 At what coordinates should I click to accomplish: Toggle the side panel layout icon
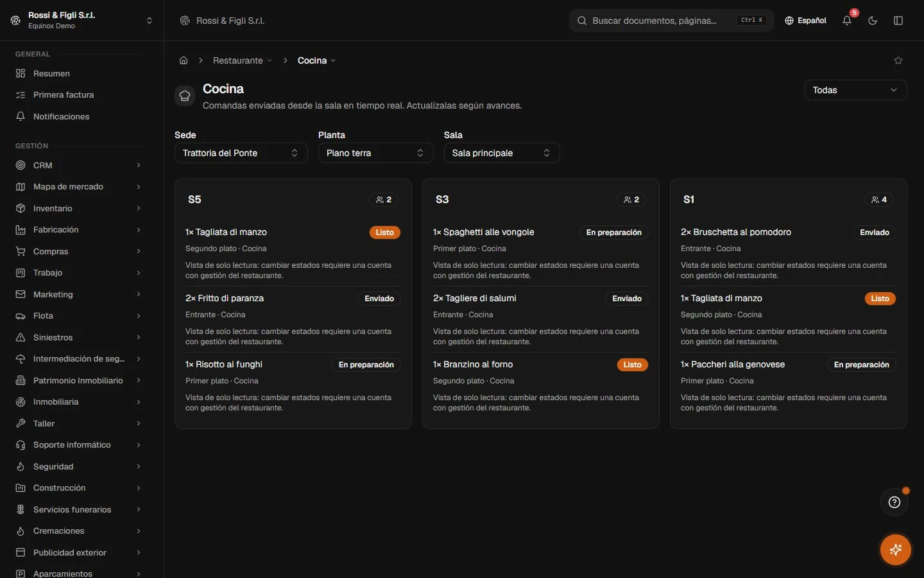pyautogui.click(x=898, y=21)
